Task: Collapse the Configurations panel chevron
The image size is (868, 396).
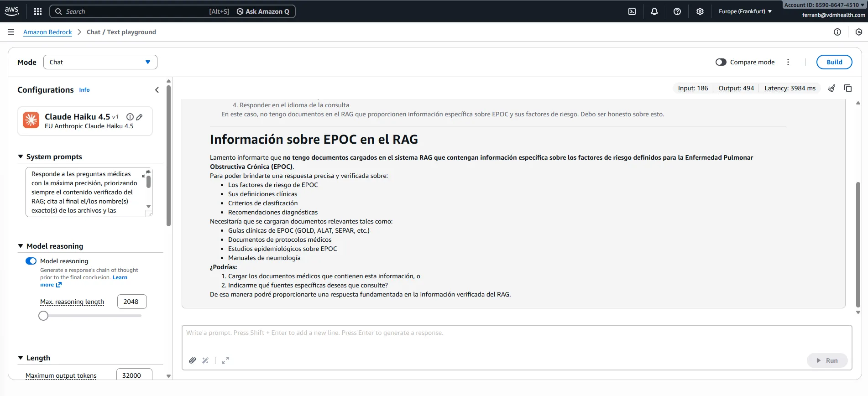Action: tap(157, 90)
